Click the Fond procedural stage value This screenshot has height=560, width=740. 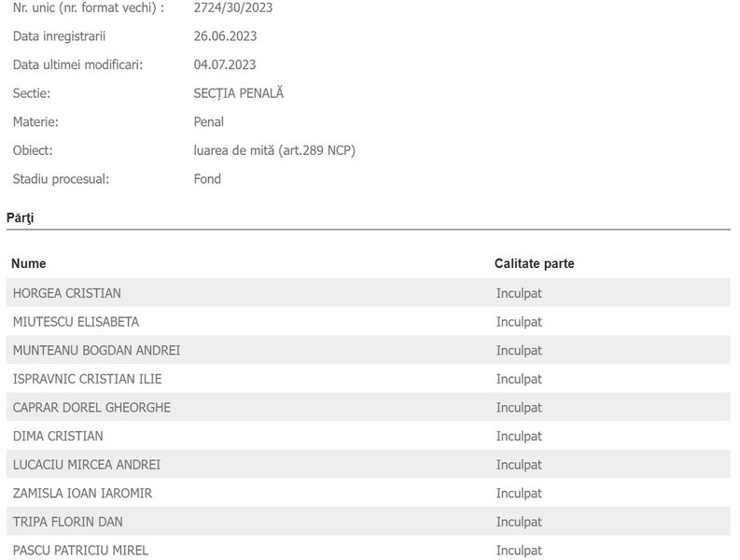pos(207,179)
